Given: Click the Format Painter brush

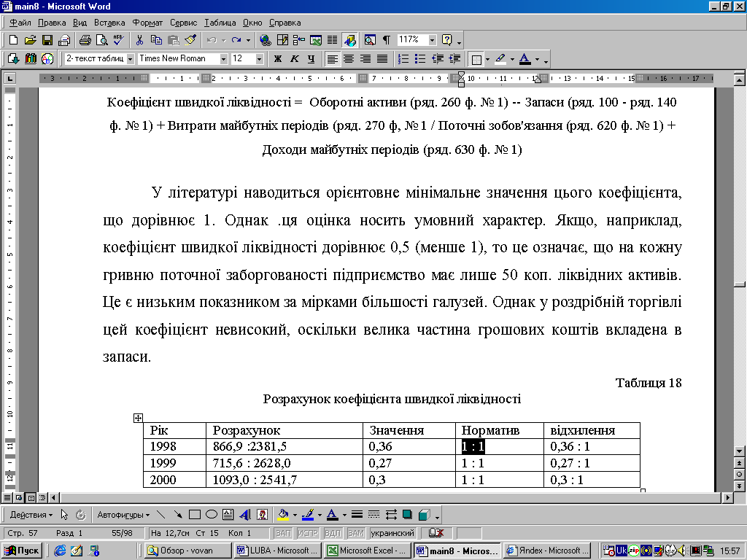Looking at the screenshot, I should point(190,40).
